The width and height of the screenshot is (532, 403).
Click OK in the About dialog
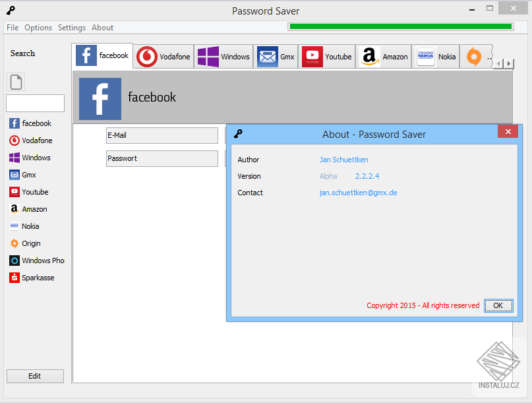pyautogui.click(x=498, y=305)
